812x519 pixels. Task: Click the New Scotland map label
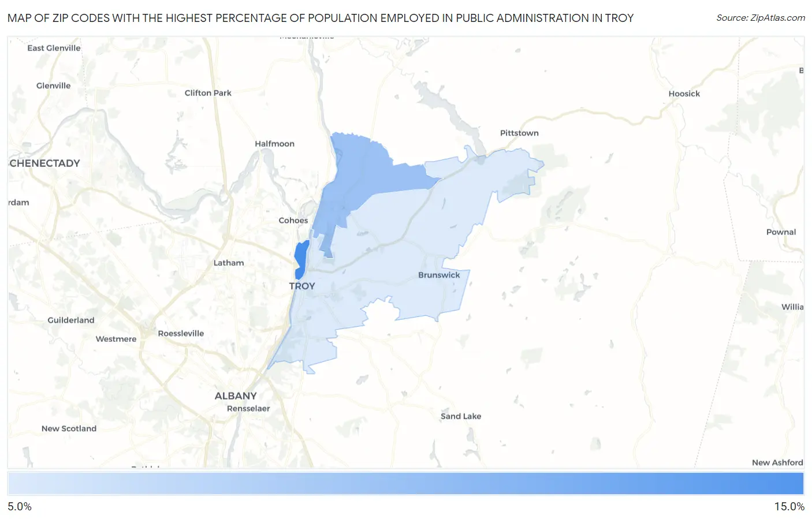point(69,428)
